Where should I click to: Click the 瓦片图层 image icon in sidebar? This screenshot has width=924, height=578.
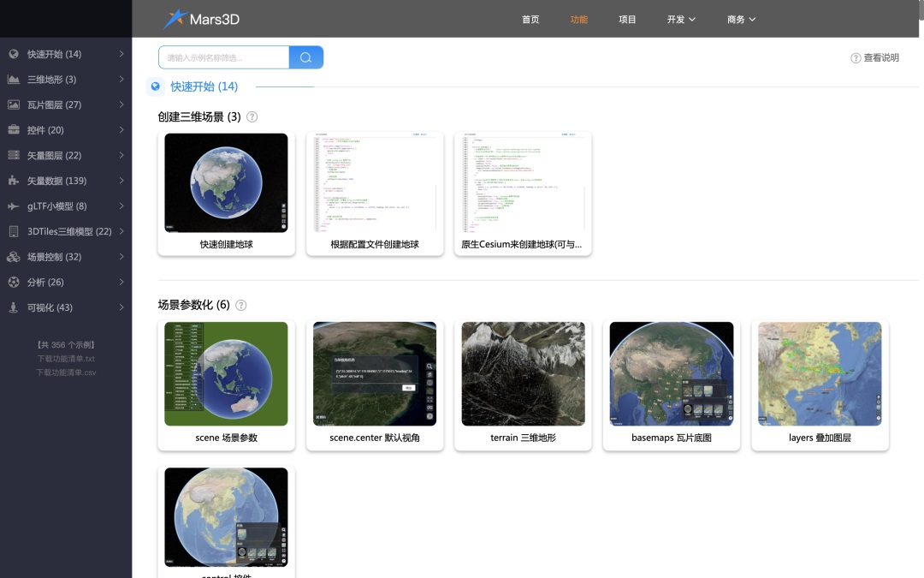14,104
